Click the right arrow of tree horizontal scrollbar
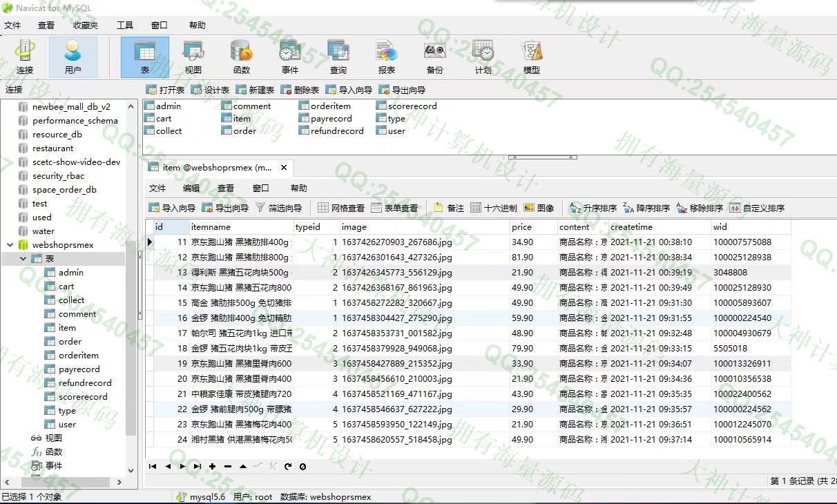 (x=119, y=482)
